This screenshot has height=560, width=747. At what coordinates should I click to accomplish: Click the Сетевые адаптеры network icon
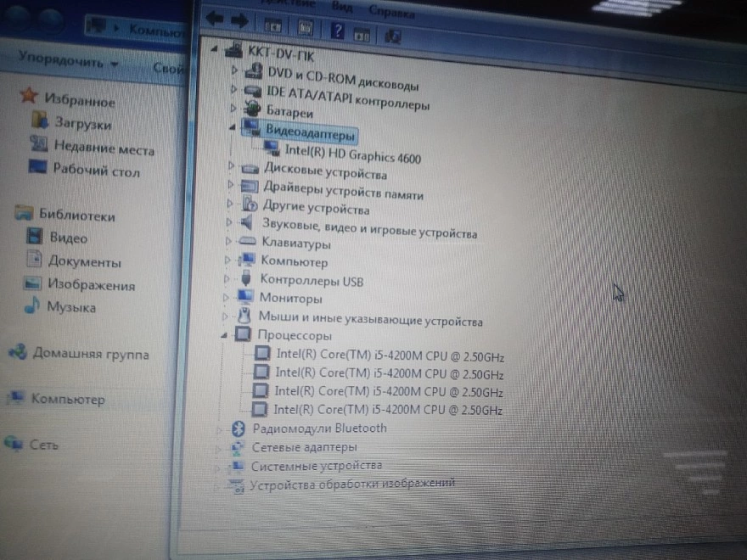point(237,447)
